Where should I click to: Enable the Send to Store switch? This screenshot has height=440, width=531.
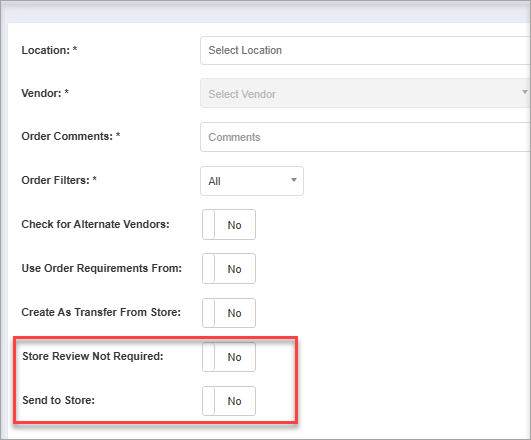pyautogui.click(x=229, y=401)
